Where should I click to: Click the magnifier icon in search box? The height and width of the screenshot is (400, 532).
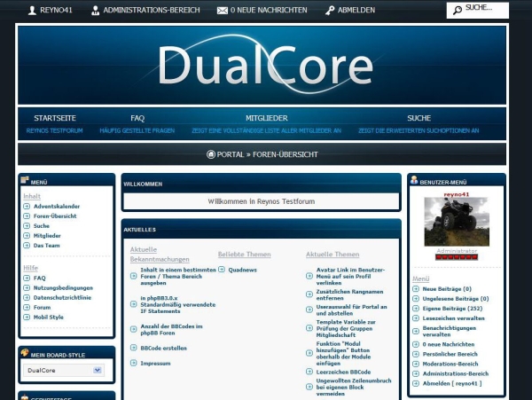tap(457, 11)
